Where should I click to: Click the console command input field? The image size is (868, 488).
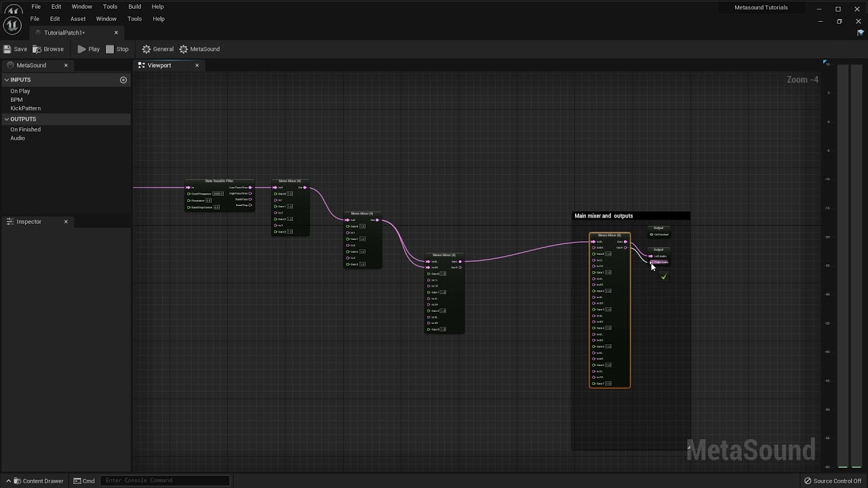click(x=166, y=481)
